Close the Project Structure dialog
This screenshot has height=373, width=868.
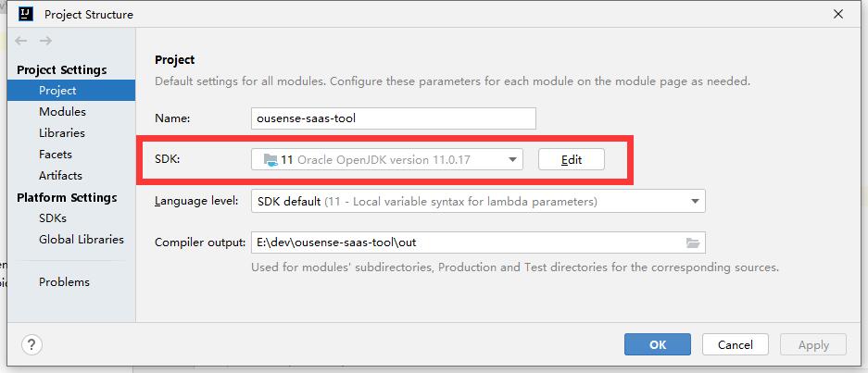click(837, 14)
